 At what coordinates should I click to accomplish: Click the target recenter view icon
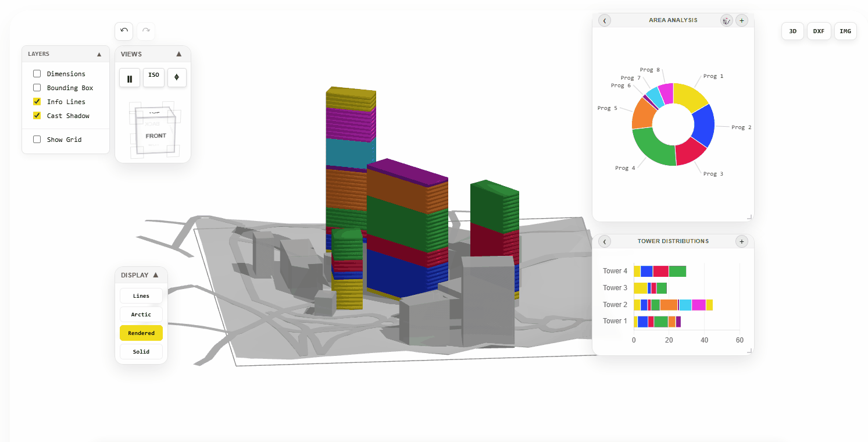click(x=177, y=78)
